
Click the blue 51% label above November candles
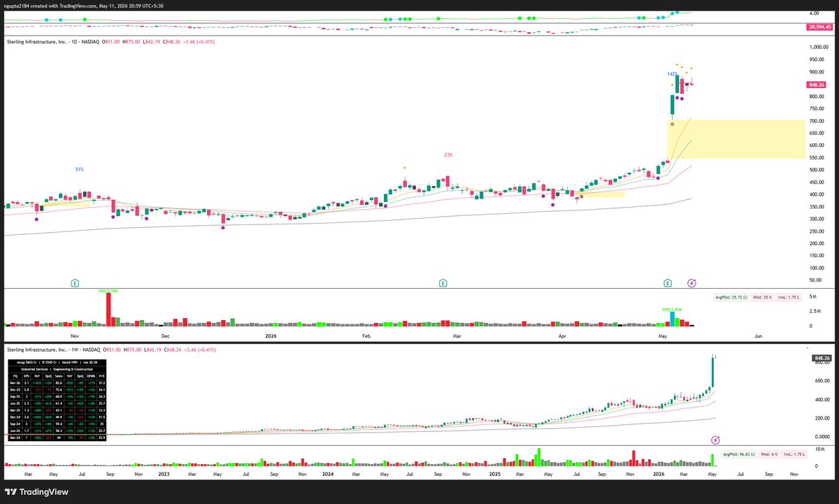[80, 169]
